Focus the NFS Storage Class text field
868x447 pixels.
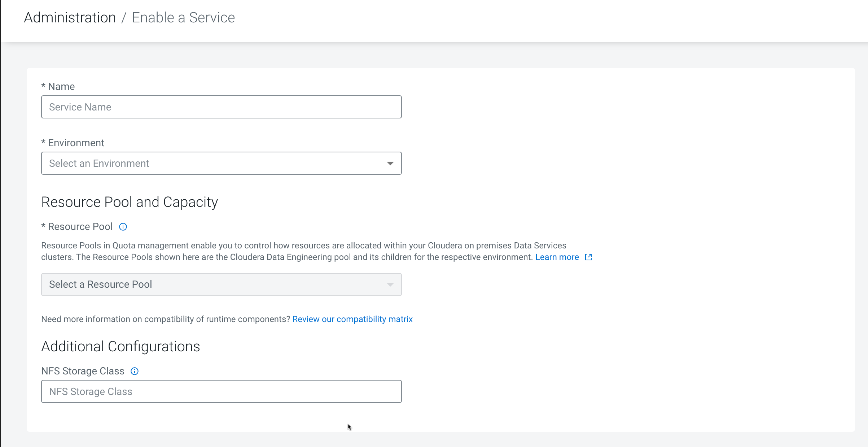(x=221, y=391)
